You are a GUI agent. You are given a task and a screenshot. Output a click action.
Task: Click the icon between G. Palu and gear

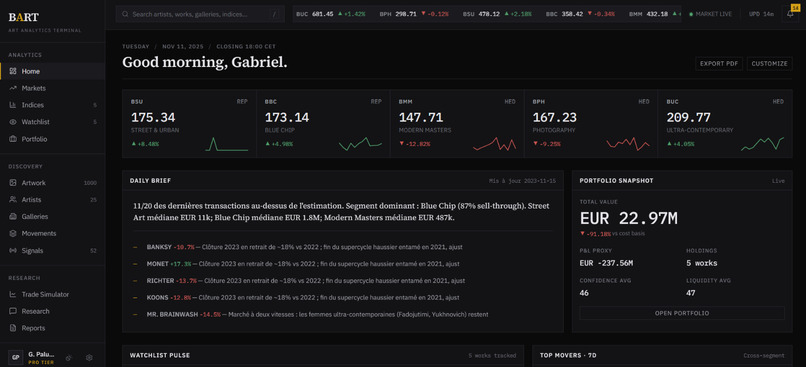point(68,358)
